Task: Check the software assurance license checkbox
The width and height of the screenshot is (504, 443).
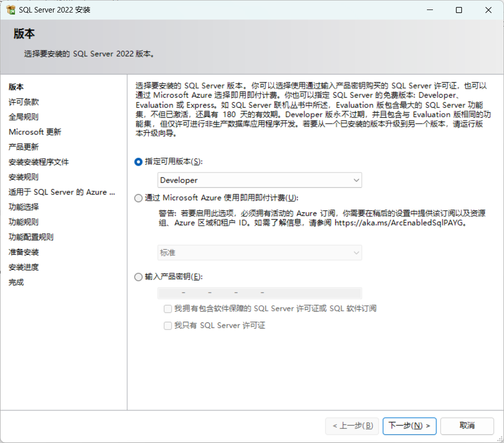Action: [x=168, y=308]
